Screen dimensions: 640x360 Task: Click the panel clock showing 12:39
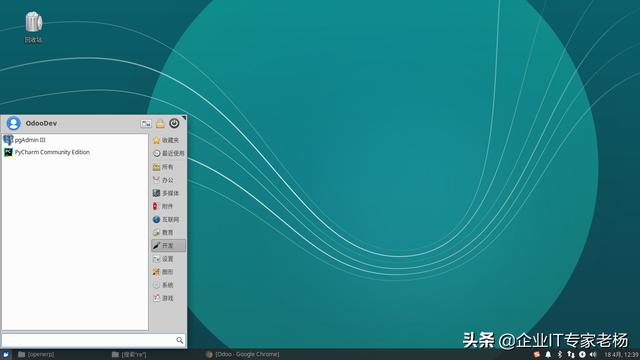tap(621, 354)
